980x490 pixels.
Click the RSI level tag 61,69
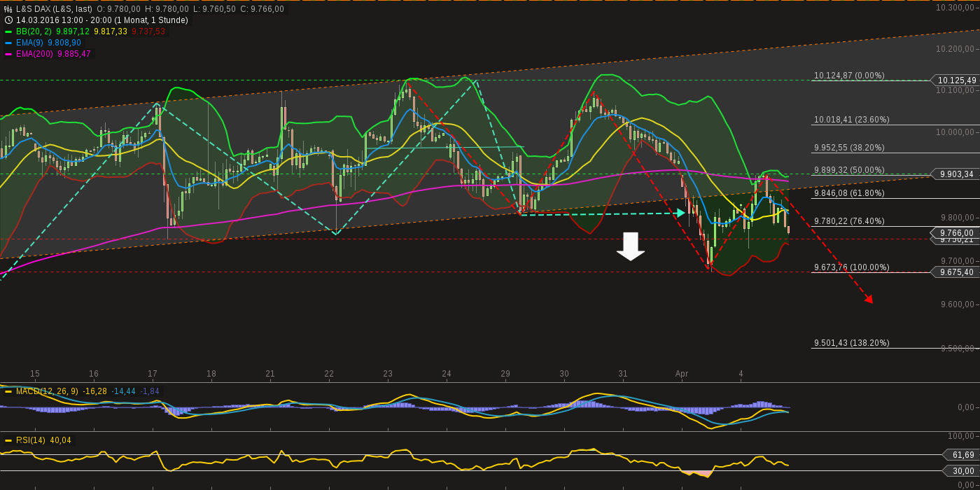(x=960, y=455)
